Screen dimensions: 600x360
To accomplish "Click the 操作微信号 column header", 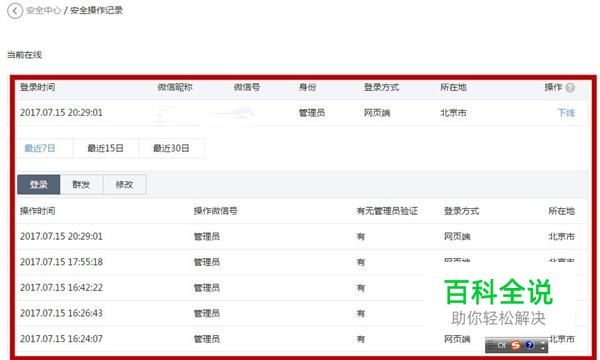I will tap(215, 211).
